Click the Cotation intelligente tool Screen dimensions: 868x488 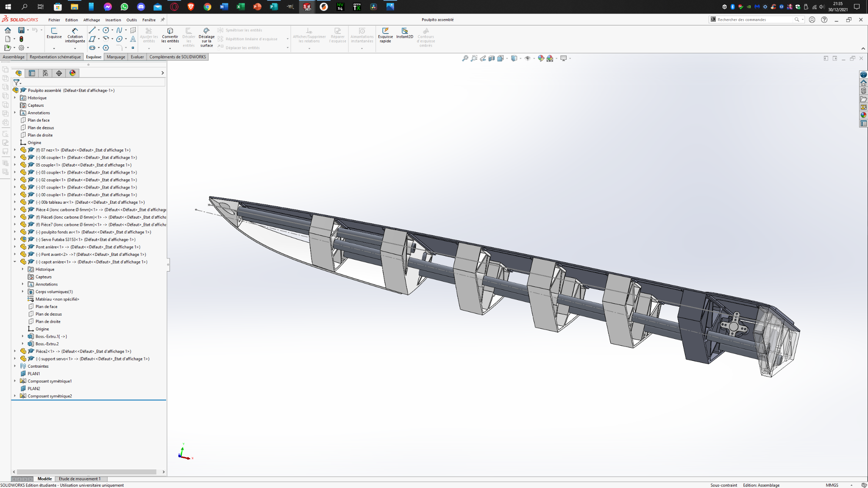(x=75, y=34)
